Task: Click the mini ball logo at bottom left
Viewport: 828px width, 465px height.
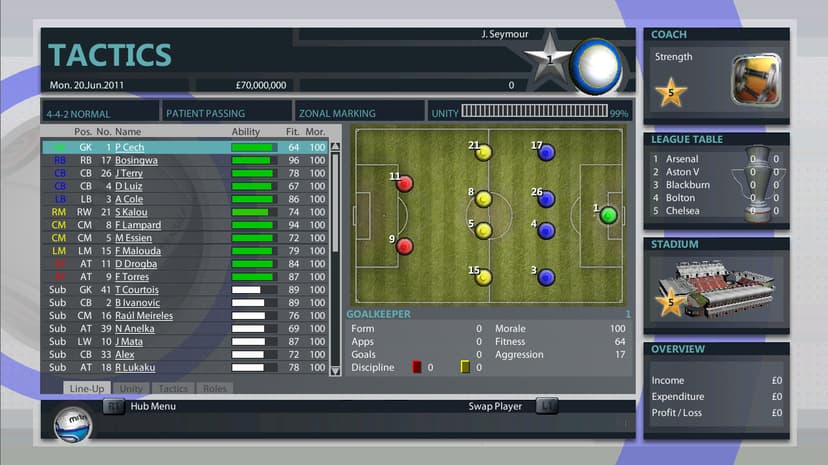Action: pos(73,425)
